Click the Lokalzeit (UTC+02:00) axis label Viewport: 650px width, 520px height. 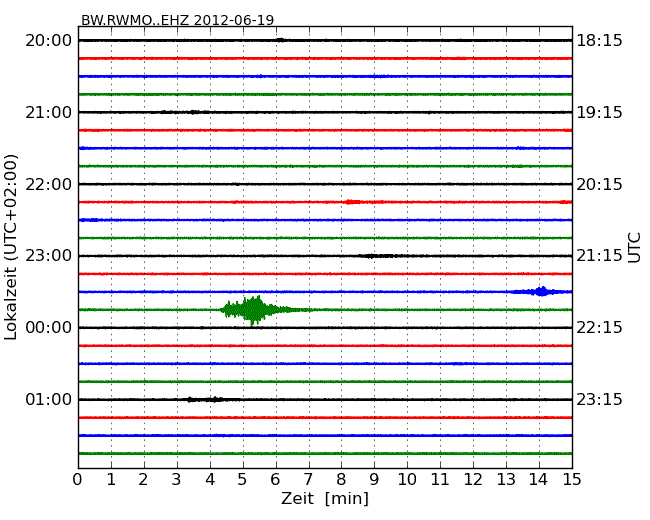click(x=11, y=247)
